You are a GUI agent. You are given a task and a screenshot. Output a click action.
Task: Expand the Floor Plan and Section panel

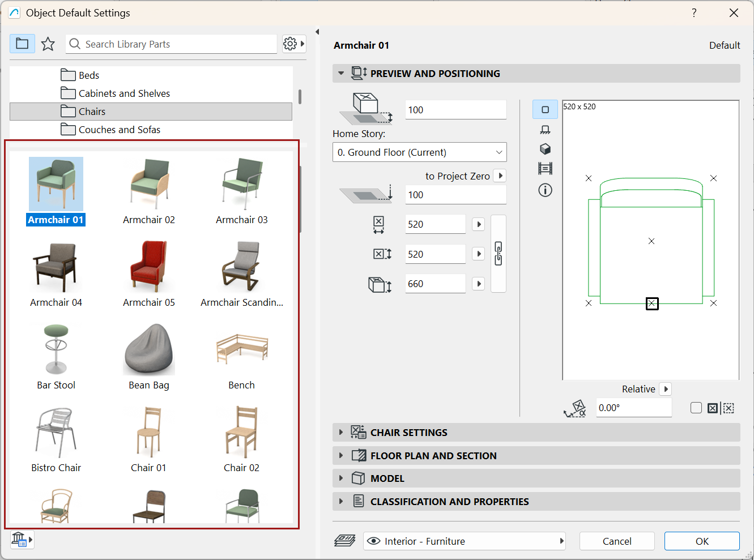[x=536, y=456]
